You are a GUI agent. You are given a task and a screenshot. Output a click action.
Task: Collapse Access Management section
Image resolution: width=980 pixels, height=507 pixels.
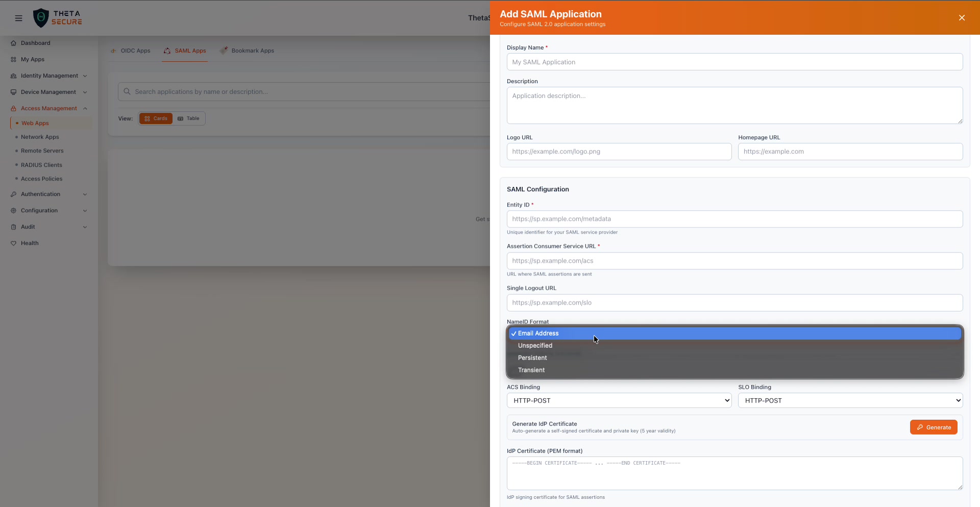tap(85, 109)
